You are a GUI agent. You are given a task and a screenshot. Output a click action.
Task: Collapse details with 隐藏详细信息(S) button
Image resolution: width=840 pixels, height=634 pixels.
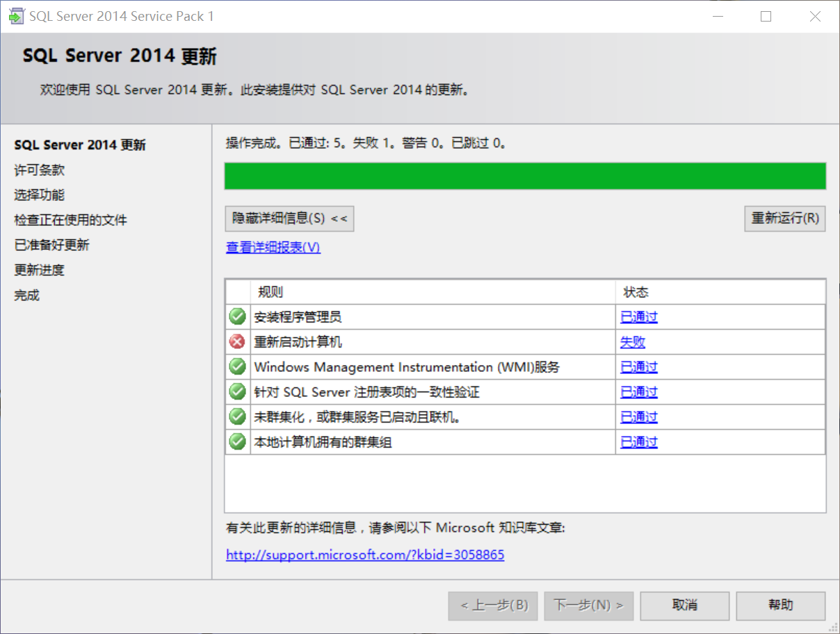289,218
